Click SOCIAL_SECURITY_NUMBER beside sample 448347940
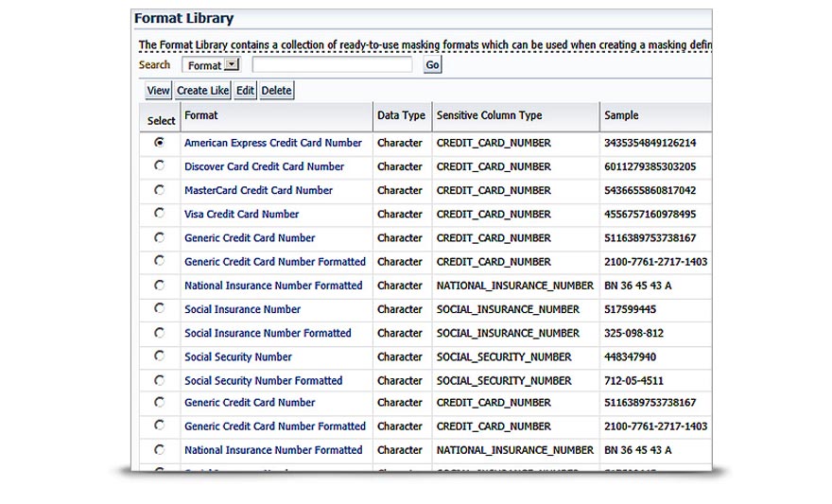 (x=504, y=357)
